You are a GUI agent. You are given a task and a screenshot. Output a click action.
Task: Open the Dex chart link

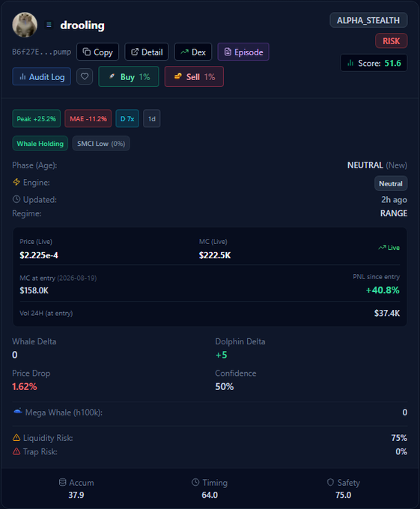[x=193, y=52]
